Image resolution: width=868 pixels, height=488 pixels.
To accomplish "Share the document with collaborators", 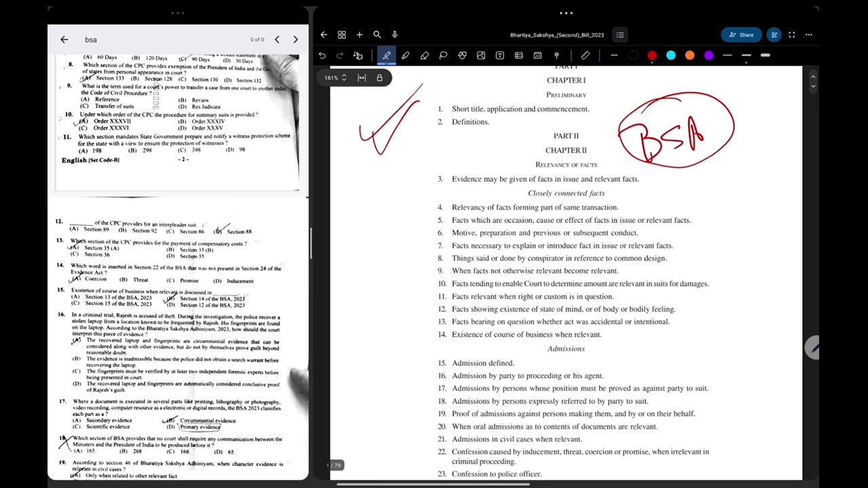I will point(741,35).
